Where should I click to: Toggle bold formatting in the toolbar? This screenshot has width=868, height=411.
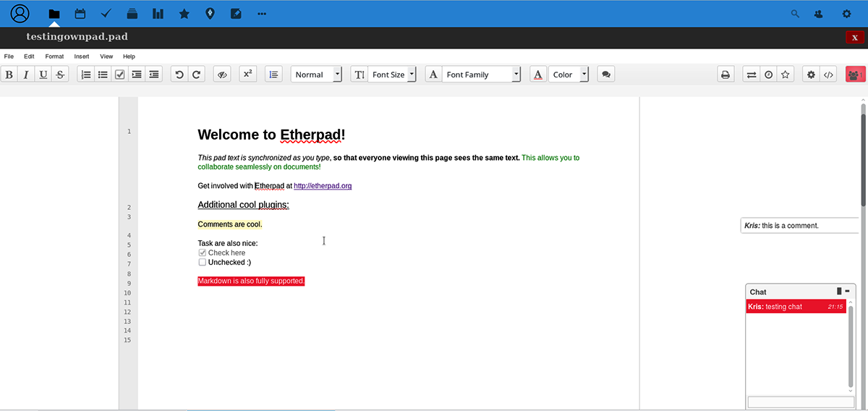(9, 75)
